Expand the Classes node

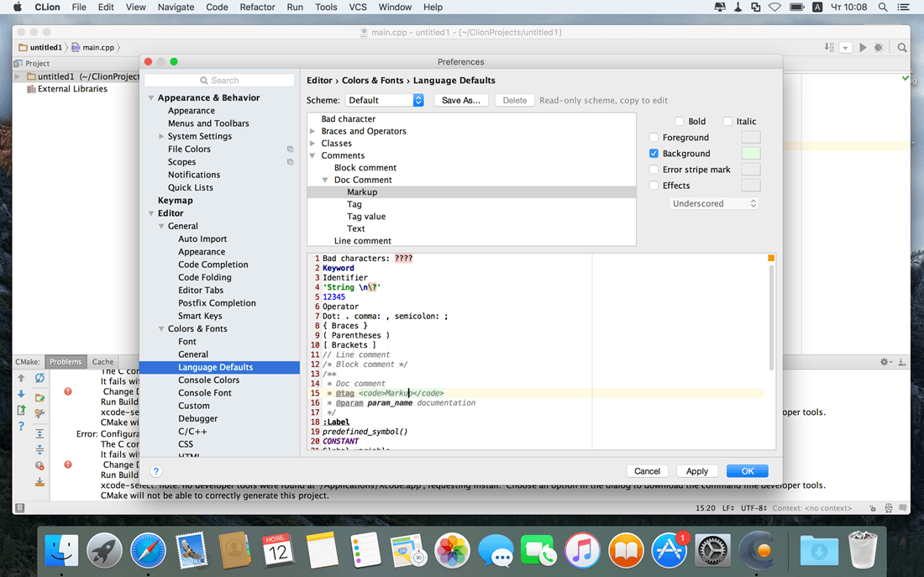pos(312,144)
